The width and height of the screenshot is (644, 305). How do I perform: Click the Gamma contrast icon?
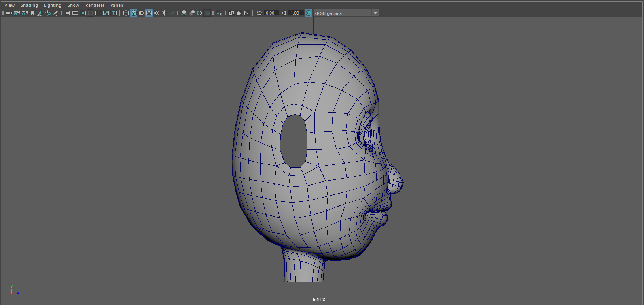coord(284,13)
